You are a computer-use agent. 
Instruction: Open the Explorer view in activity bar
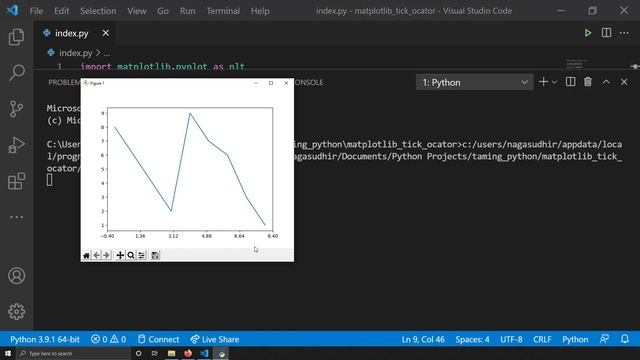pyautogui.click(x=16, y=37)
